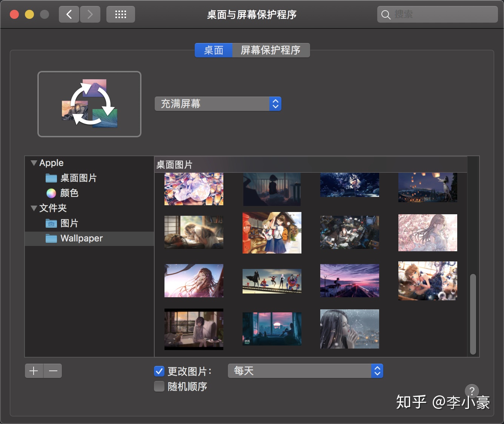
Task: Open the 每天 interval dropdown
Action: click(x=306, y=371)
